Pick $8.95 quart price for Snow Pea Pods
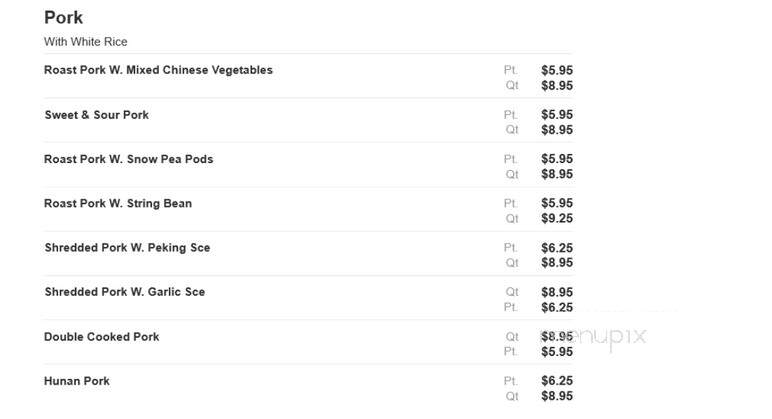 click(x=557, y=174)
